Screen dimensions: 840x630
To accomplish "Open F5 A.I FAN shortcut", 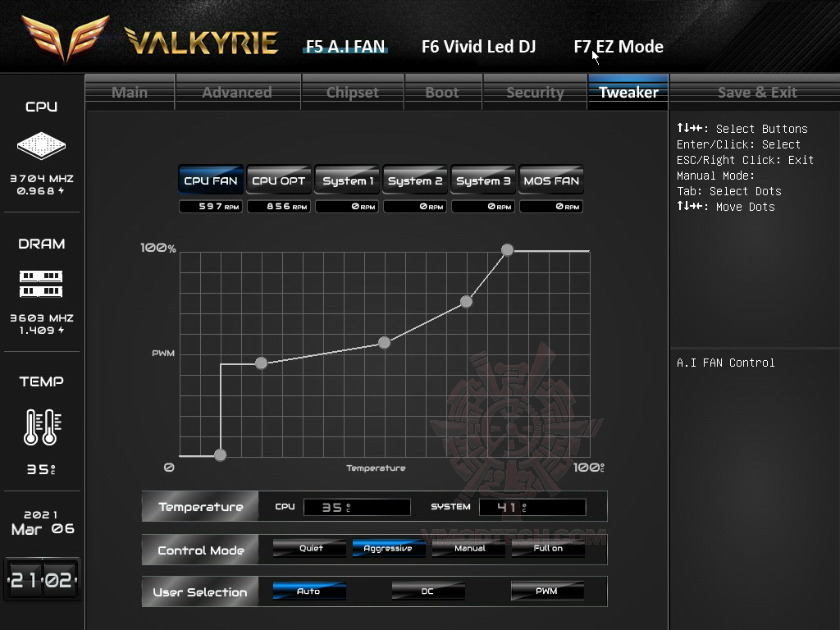I will pyautogui.click(x=345, y=47).
